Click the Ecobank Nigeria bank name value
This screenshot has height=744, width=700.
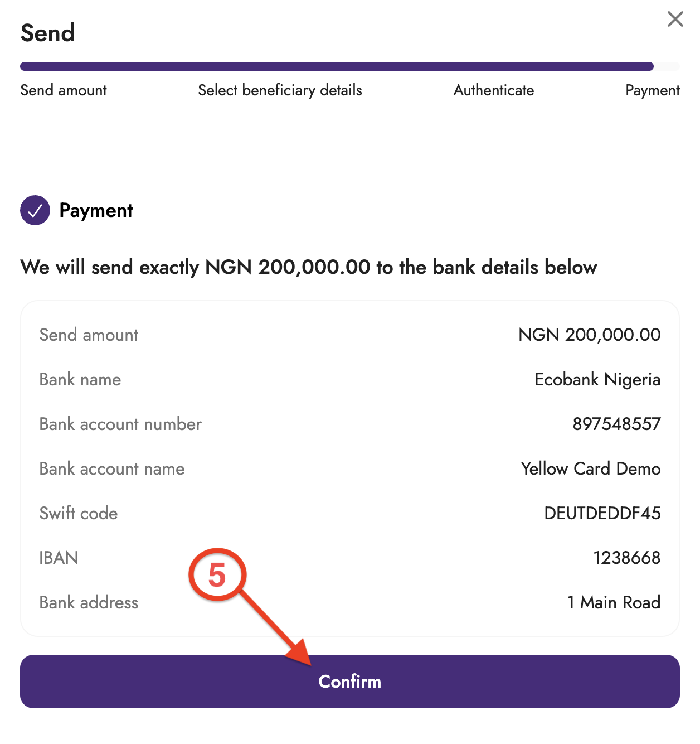pyautogui.click(x=597, y=379)
